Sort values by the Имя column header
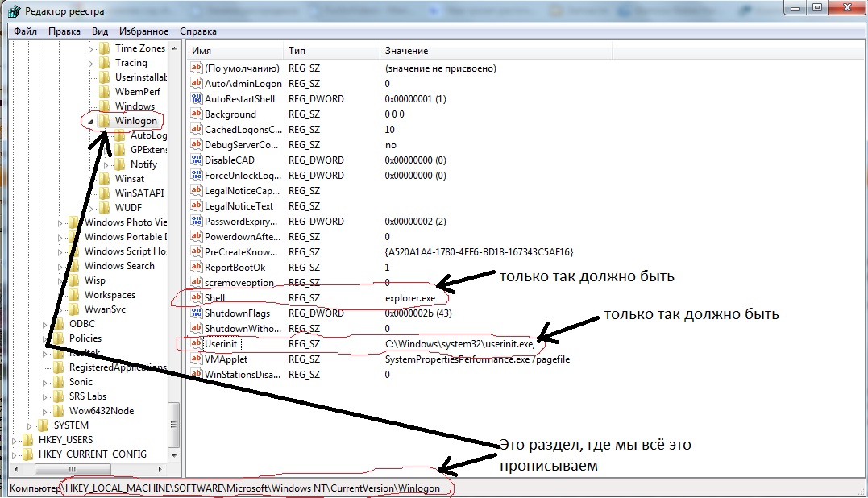This screenshot has height=498, width=868. click(234, 51)
